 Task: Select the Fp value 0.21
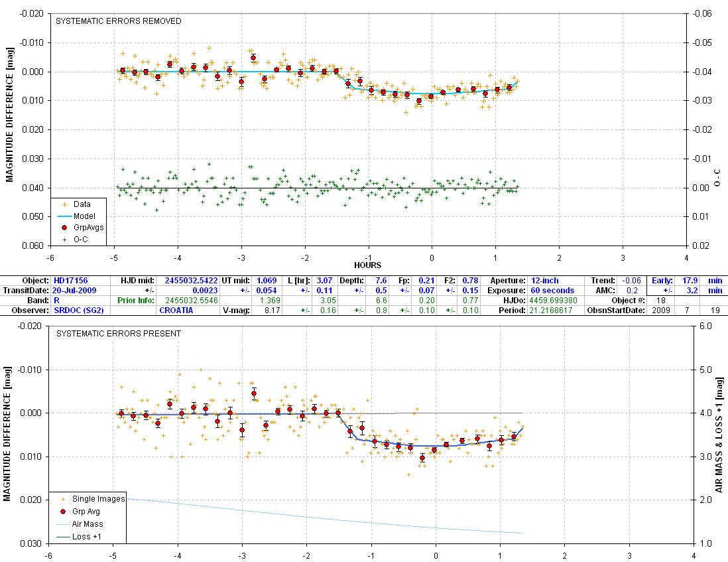click(x=427, y=281)
